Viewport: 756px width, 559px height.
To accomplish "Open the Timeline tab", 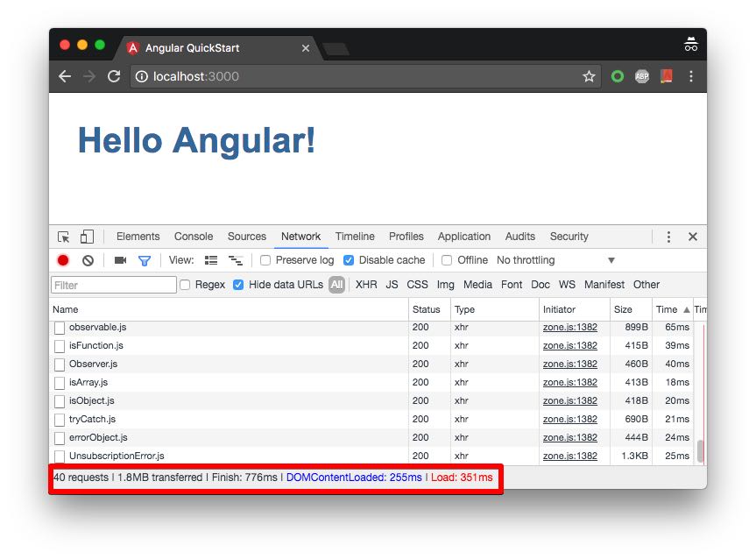I will point(355,237).
